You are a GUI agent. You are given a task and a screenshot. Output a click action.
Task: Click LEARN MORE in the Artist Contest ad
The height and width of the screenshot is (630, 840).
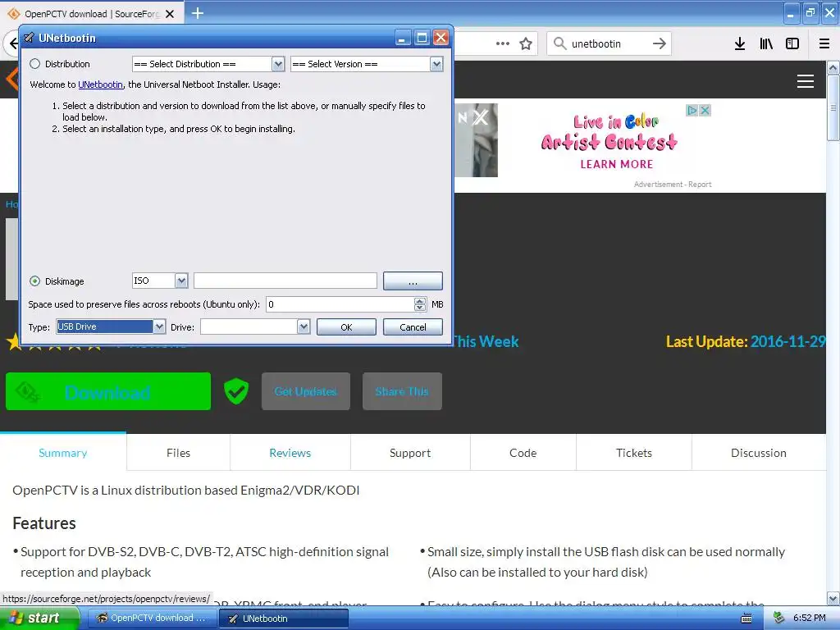pos(617,164)
